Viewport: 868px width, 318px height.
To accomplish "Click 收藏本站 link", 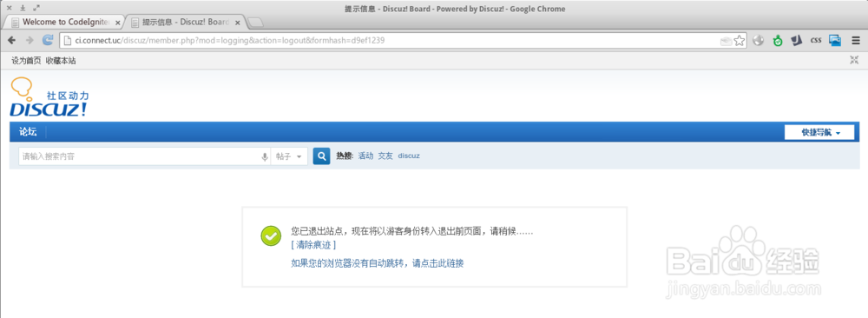I will tap(61, 61).
